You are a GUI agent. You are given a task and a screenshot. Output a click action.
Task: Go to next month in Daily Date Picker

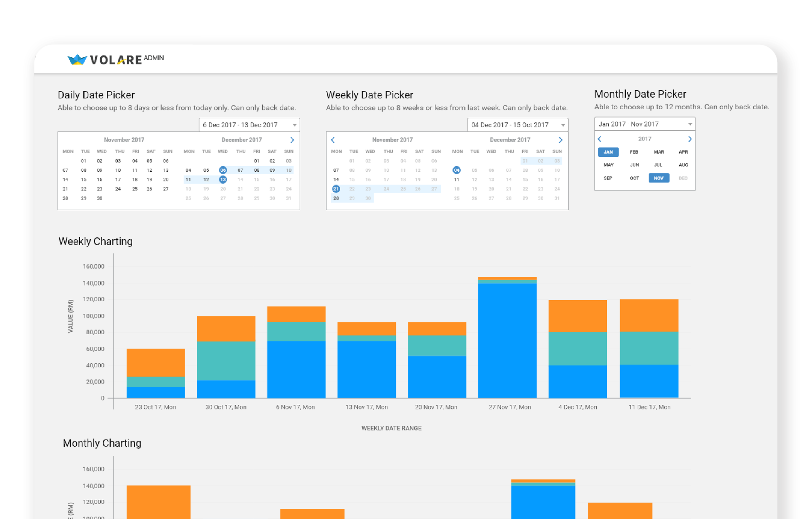[x=292, y=140]
